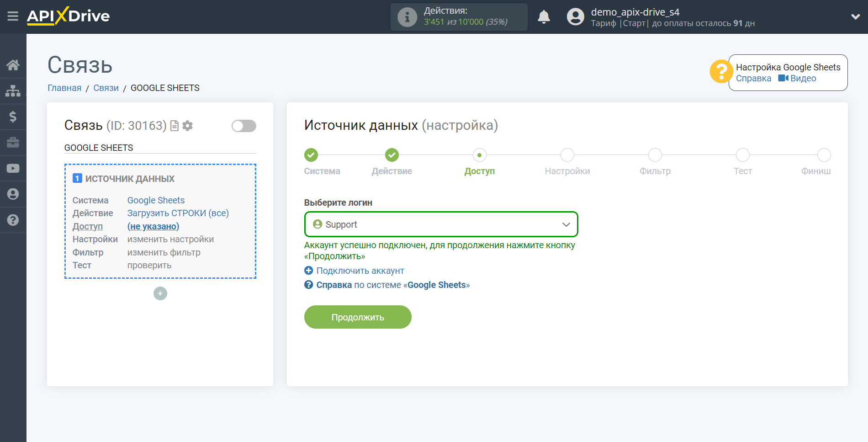Click Подключить аккаунт link
Screen dimensions: 868x442
pos(354,271)
